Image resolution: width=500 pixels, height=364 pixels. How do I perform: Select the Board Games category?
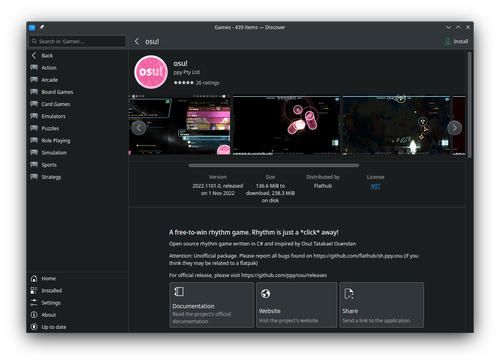[77, 92]
